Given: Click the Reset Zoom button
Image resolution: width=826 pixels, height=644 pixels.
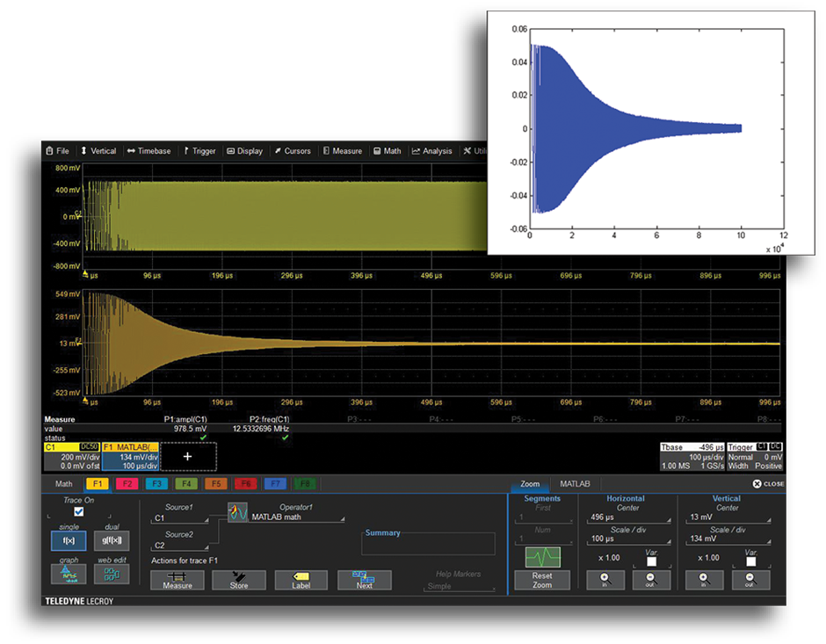Looking at the screenshot, I should coord(542,580).
